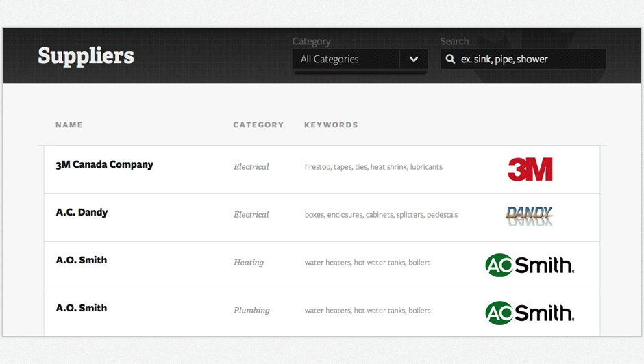Image resolution: width=644 pixels, height=364 pixels.
Task: Sort by the NAME column header
Action: pos(69,125)
